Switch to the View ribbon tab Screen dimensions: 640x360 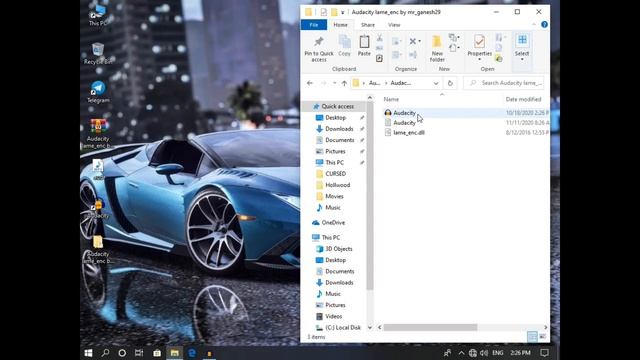click(394, 25)
